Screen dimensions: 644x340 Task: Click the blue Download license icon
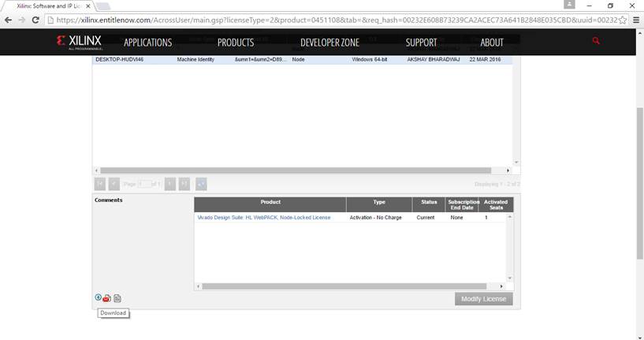[99, 297]
